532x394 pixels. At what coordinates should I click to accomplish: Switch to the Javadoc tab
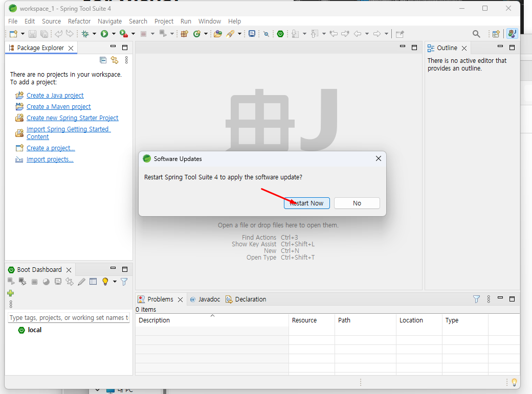205,299
